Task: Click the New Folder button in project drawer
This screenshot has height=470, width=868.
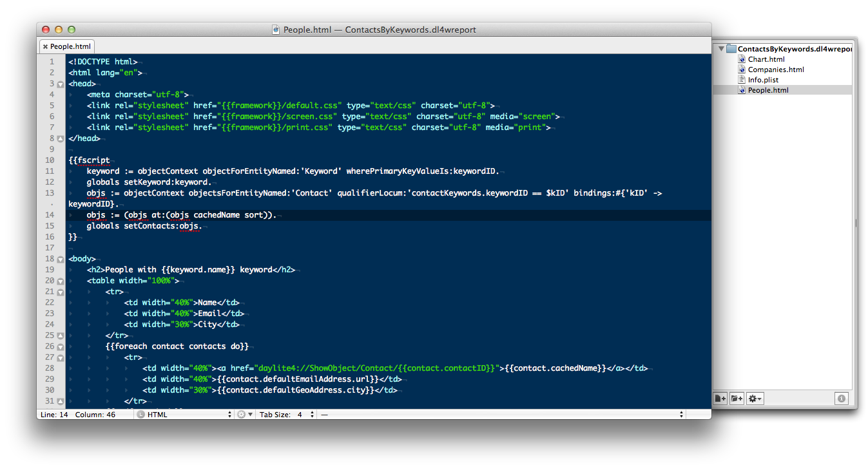Action: pos(737,399)
